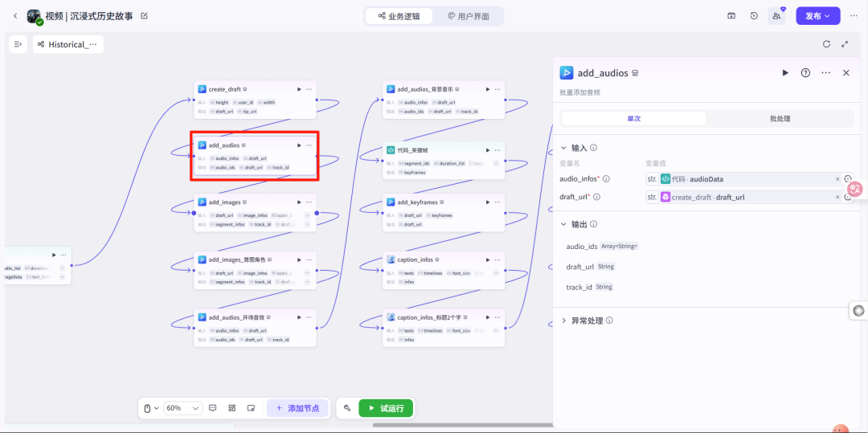Run the add_images_首图角色 node
Viewport: 868px width, 433px height.
pyautogui.click(x=299, y=259)
